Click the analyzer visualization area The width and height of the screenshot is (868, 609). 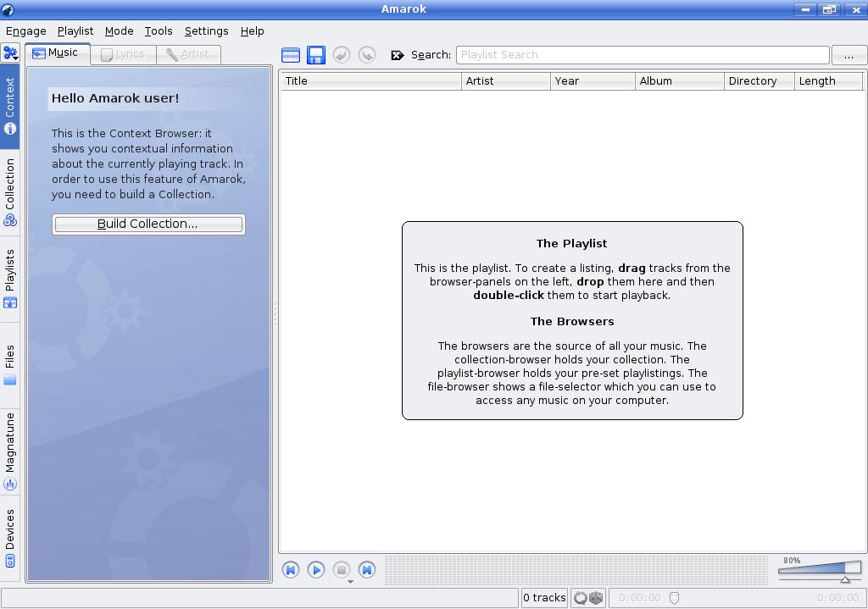tap(578, 570)
